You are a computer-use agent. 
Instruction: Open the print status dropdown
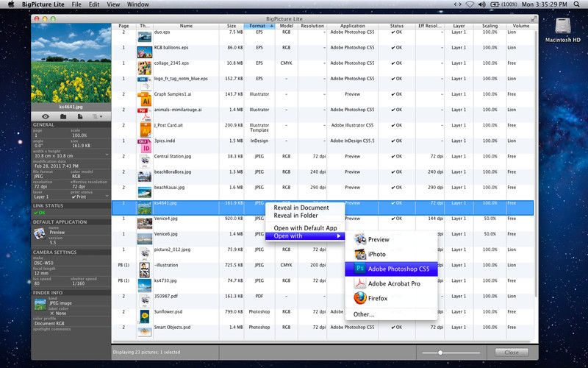point(107,197)
